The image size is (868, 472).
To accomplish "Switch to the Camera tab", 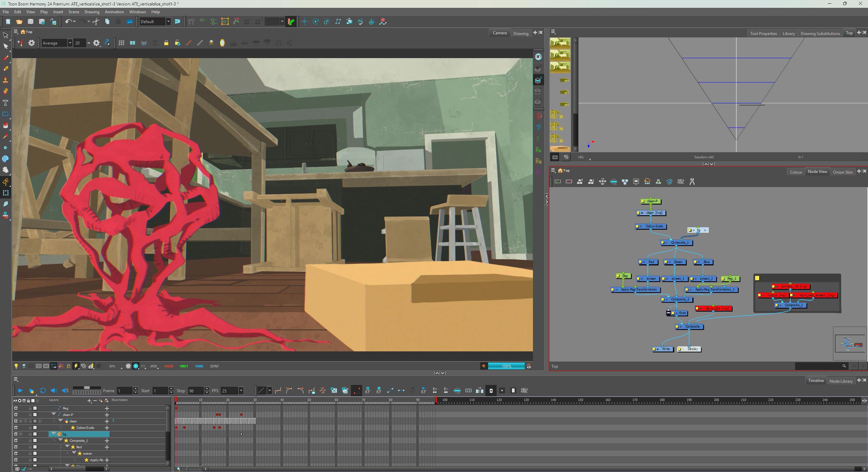I will click(x=499, y=33).
